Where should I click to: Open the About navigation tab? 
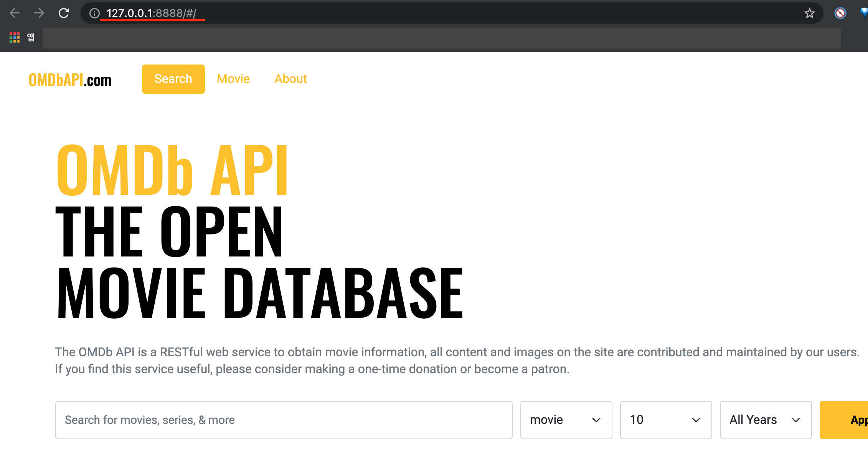290,79
